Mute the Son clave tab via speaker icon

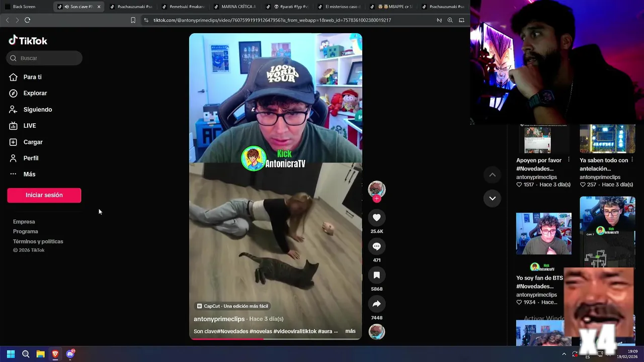coord(66,7)
